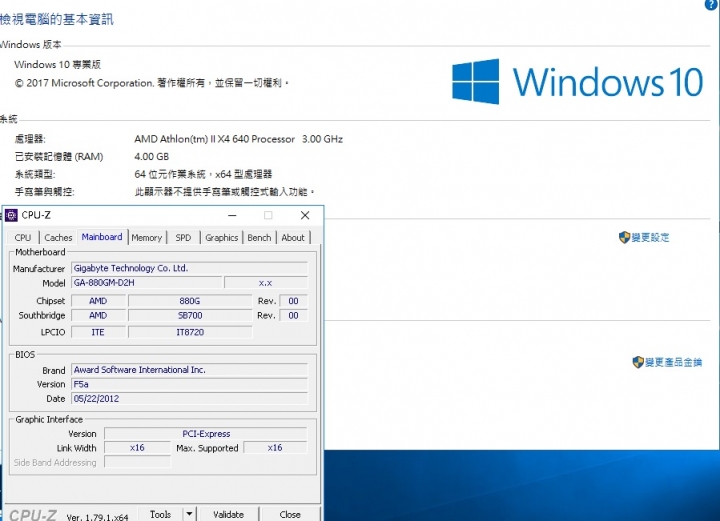
Task: Click the BIOS Version field F5a
Action: (189, 384)
